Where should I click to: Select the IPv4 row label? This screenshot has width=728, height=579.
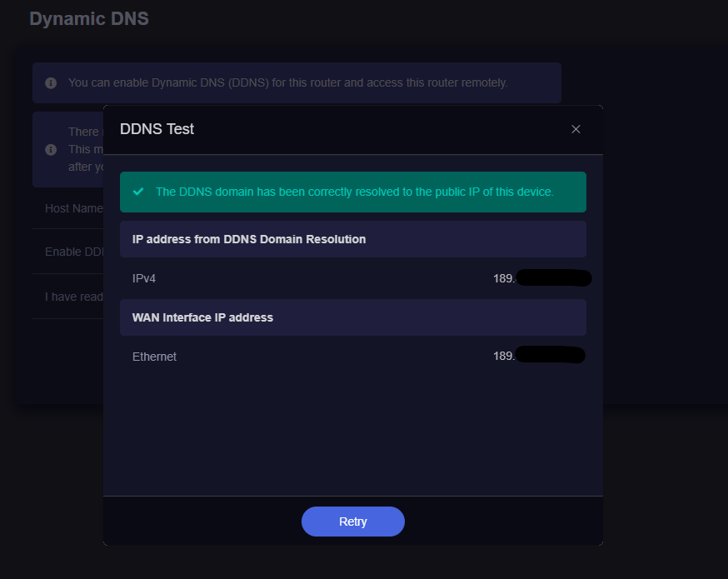[144, 278]
